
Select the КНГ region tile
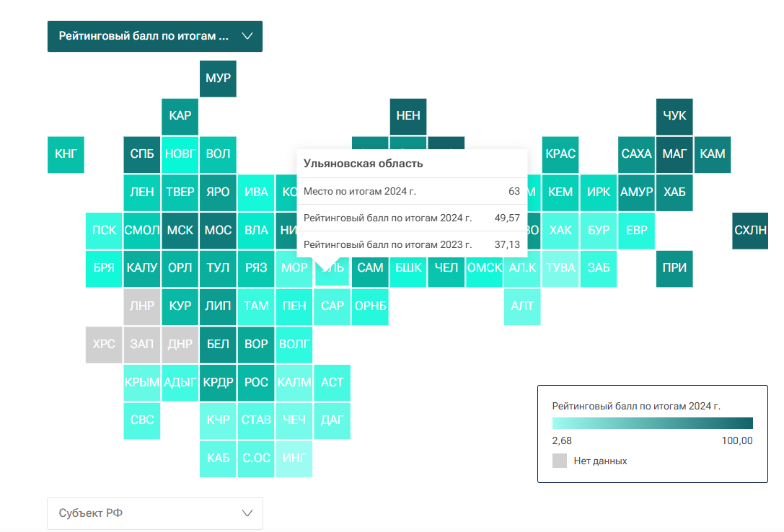[66, 154]
